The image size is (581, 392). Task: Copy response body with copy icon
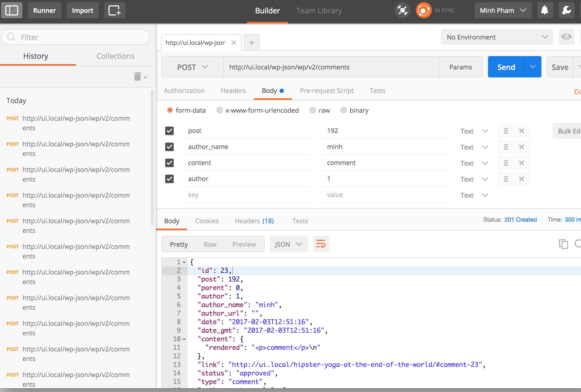coord(563,244)
